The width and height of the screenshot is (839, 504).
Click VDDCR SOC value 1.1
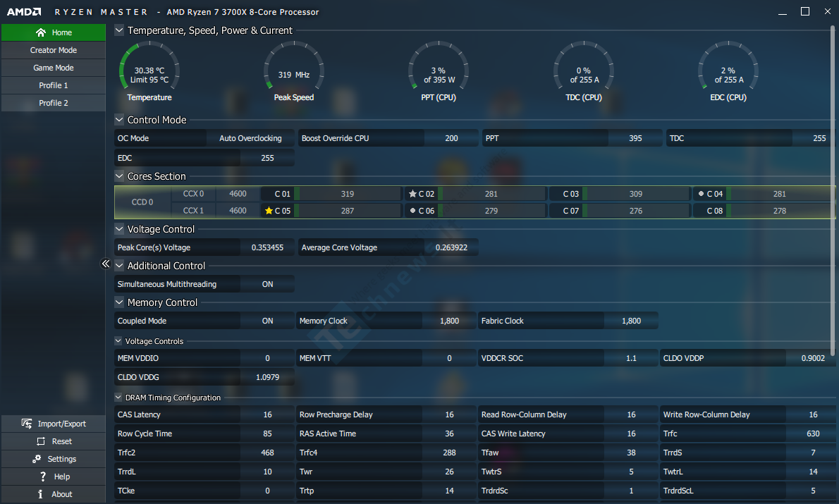point(632,359)
